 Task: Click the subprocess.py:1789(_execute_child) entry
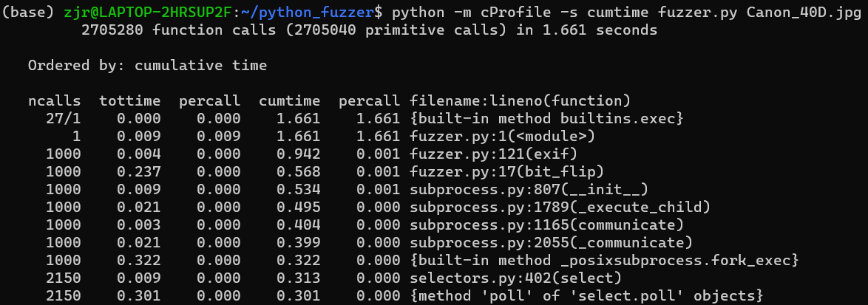coord(560,208)
